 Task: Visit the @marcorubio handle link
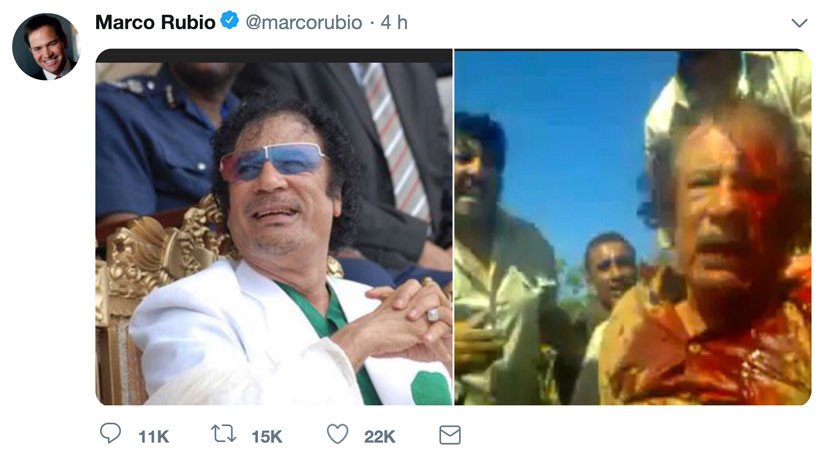304,23
